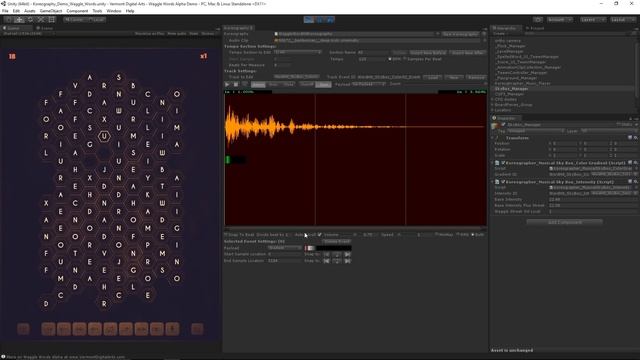This screenshot has width=640, height=360.
Task: Select the Both display radio option
Action: click(x=473, y=235)
